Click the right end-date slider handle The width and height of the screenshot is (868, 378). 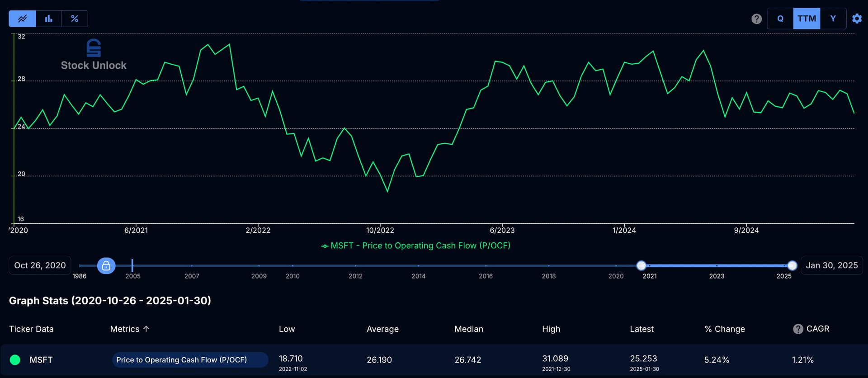coord(792,265)
